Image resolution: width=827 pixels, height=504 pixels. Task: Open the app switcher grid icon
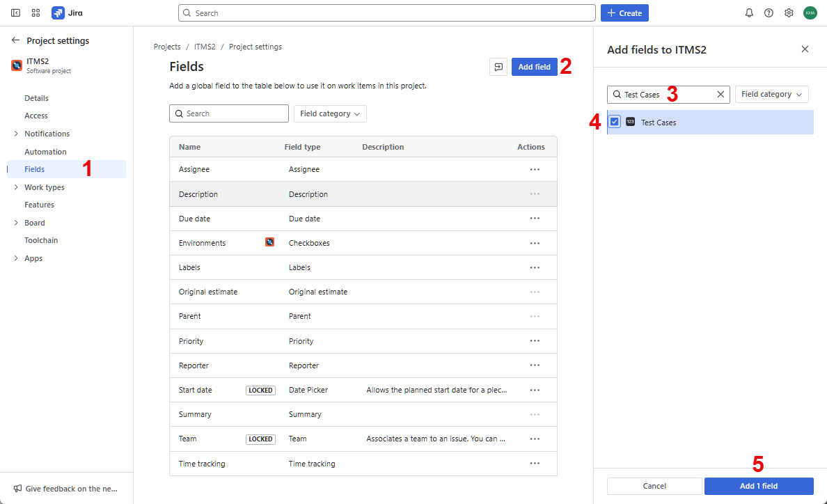pyautogui.click(x=36, y=13)
